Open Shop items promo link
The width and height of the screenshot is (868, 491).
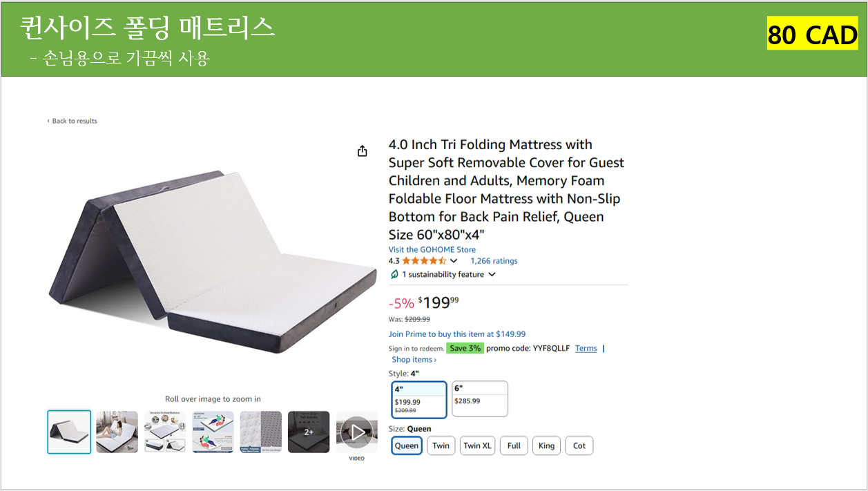pyautogui.click(x=414, y=359)
